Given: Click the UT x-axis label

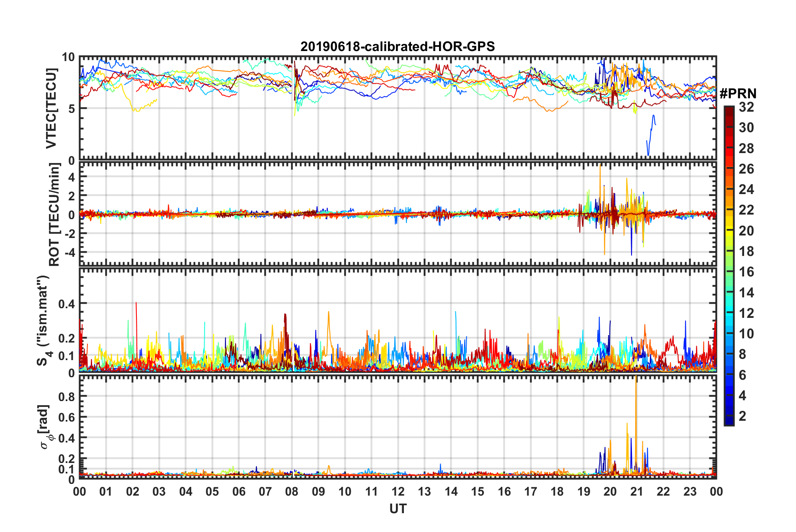Looking at the screenshot, I should pos(398,509).
